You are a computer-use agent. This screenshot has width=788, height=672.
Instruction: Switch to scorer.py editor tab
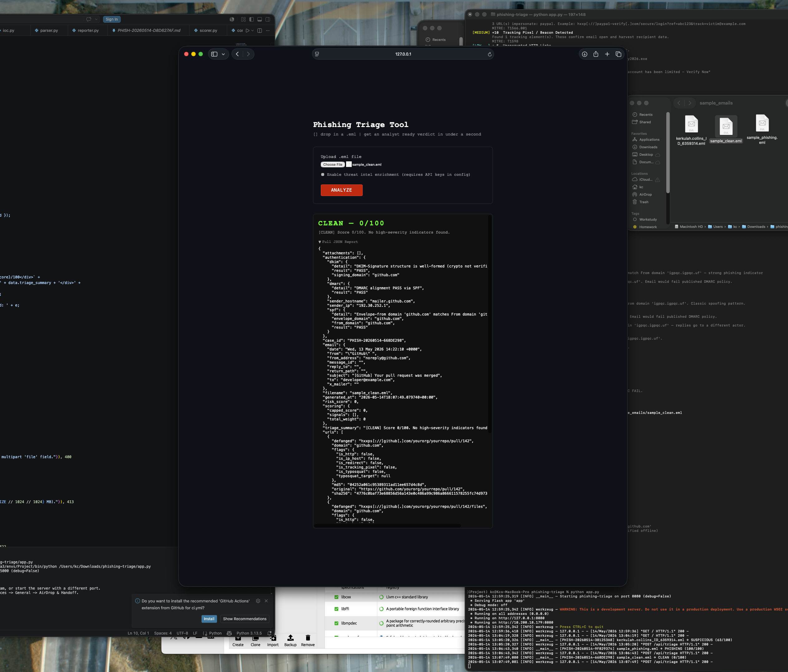[x=205, y=30]
